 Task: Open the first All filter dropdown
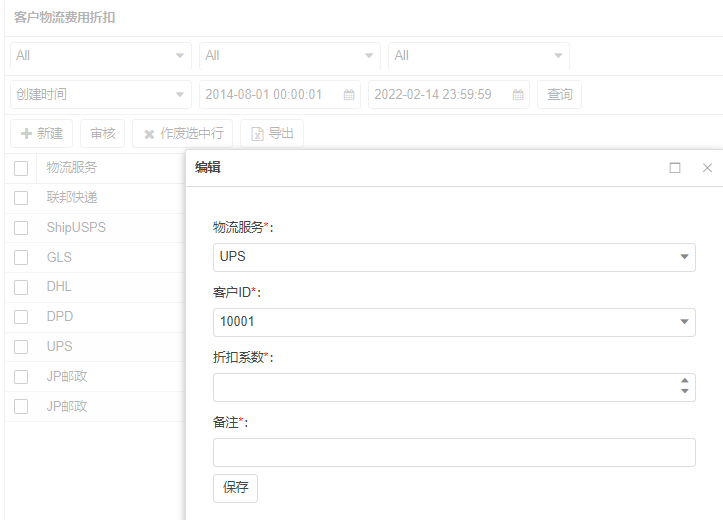click(101, 56)
